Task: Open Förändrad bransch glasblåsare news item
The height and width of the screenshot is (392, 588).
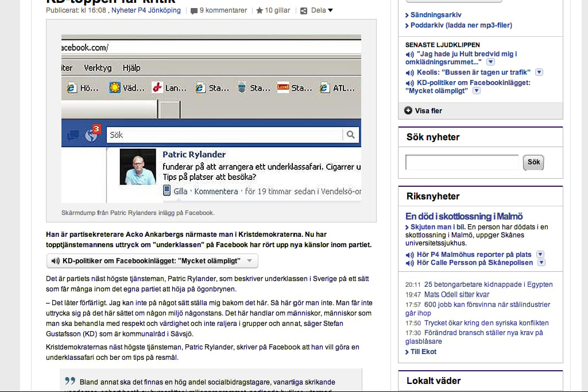Action: click(474, 337)
